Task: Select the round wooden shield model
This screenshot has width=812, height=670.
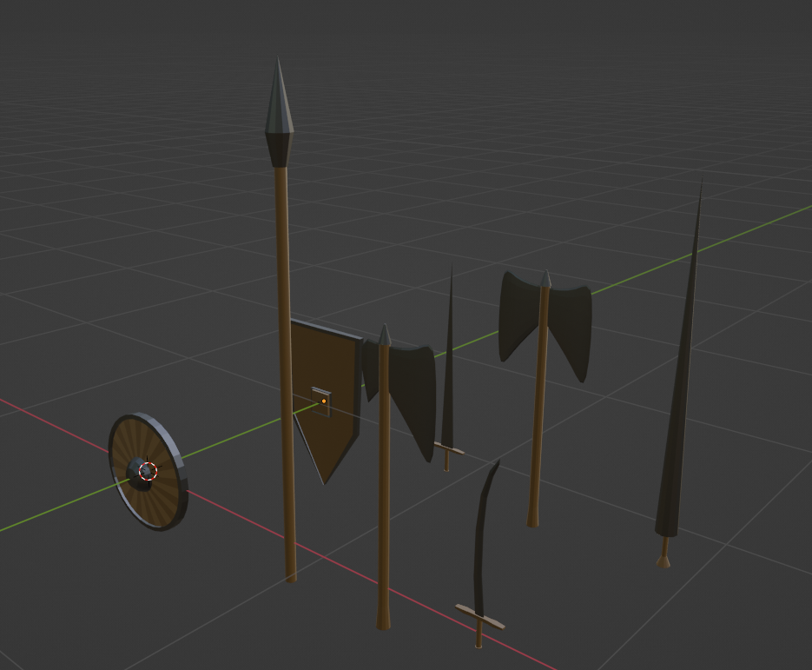Action: 148,472
